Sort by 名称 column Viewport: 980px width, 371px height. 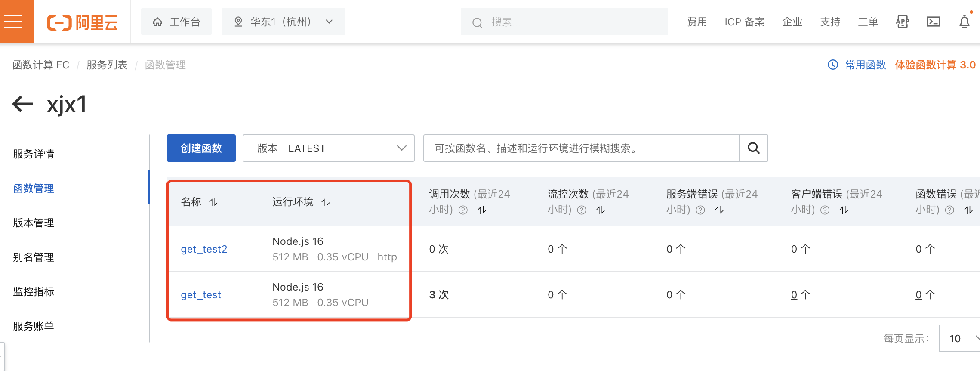[x=213, y=202]
